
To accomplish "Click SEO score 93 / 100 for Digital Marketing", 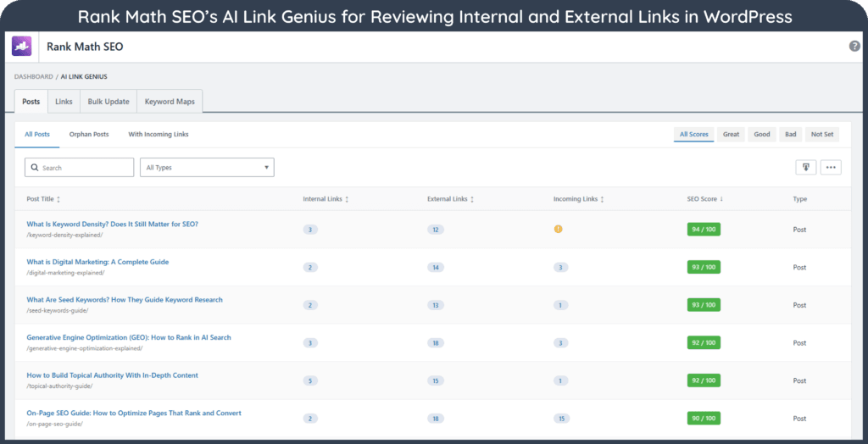I will pos(704,268).
